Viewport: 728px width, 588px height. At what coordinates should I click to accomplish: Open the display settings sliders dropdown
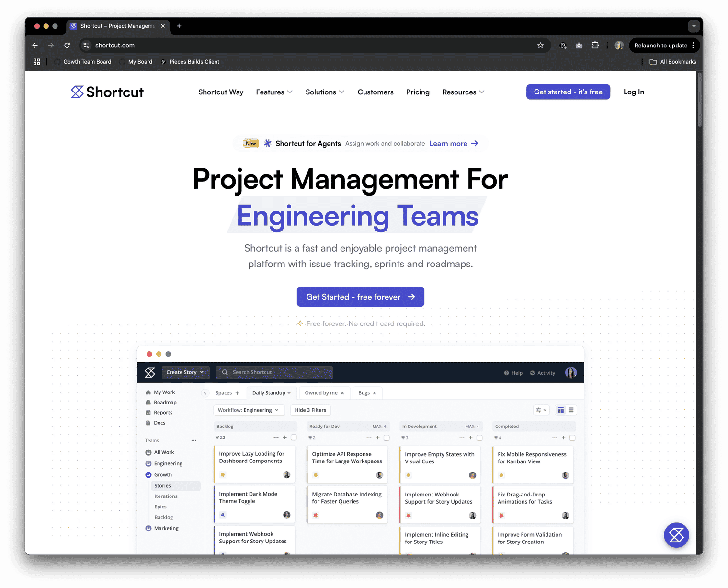[541, 410]
